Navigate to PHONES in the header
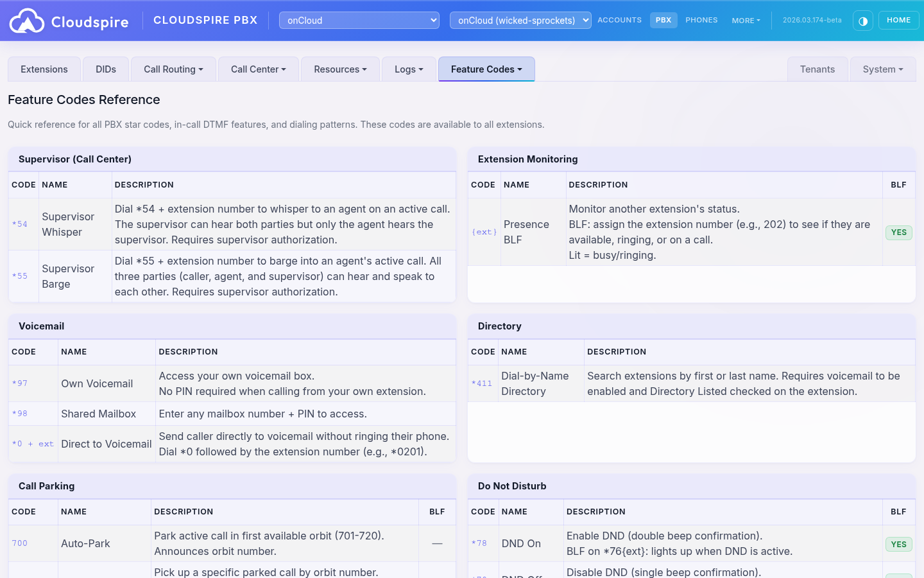 (x=701, y=20)
